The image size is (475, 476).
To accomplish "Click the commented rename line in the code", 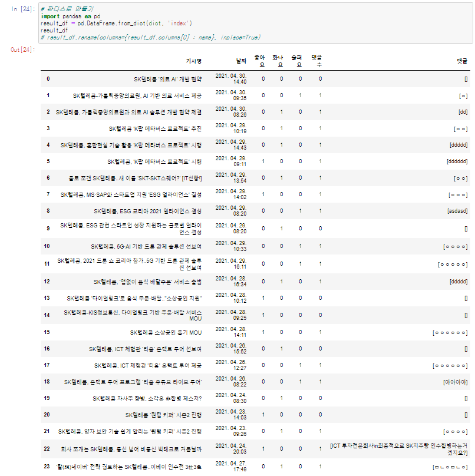I will (151, 37).
